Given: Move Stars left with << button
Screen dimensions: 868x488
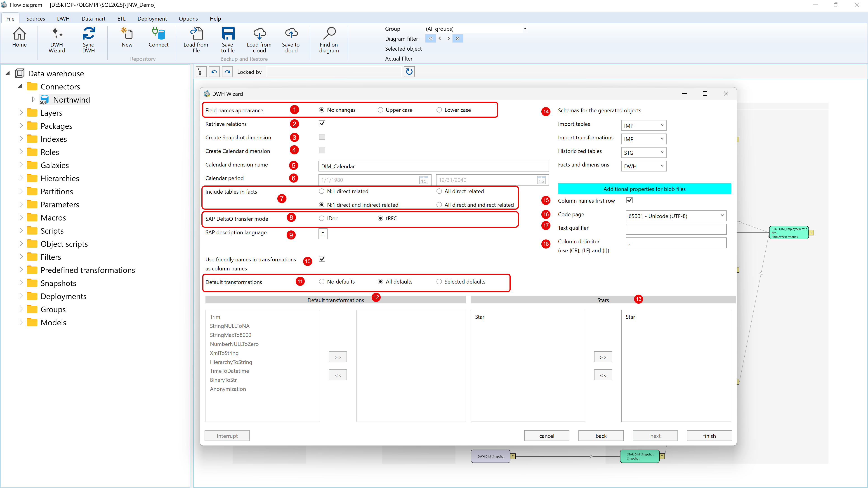Looking at the screenshot, I should click(603, 375).
